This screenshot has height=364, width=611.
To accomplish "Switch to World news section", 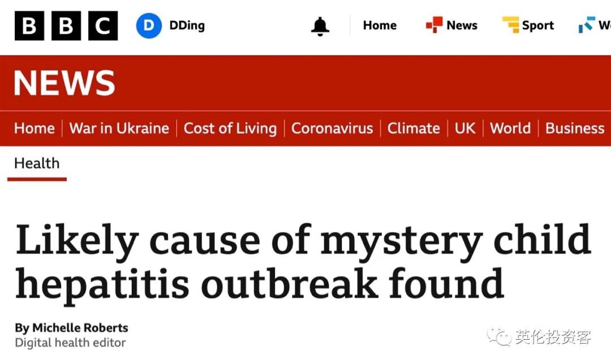I will tap(510, 128).
